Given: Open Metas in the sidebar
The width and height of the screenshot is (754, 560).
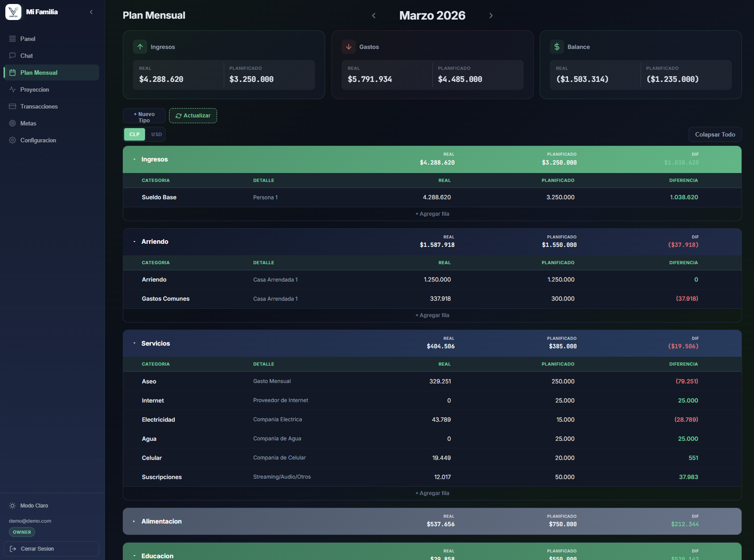Looking at the screenshot, I should coord(51,123).
